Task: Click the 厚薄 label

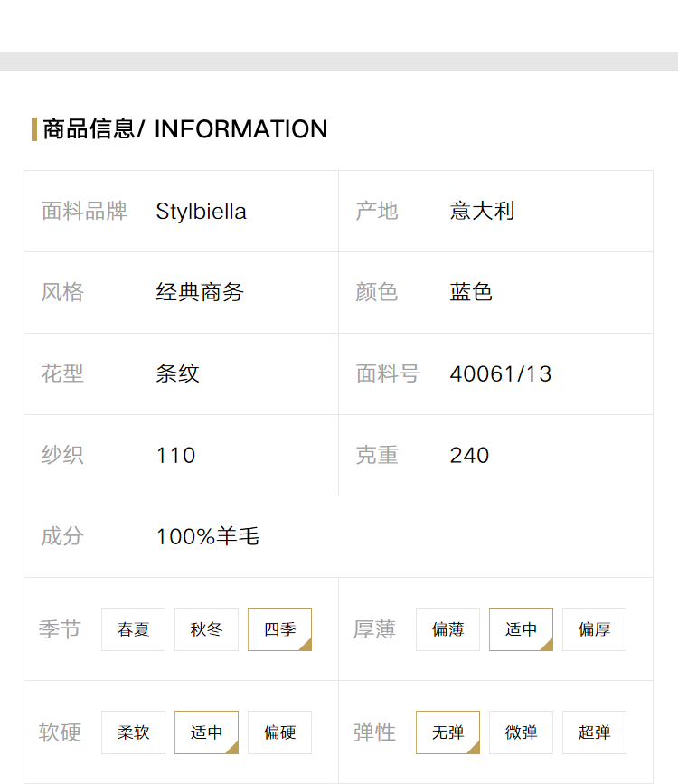Action: point(374,629)
